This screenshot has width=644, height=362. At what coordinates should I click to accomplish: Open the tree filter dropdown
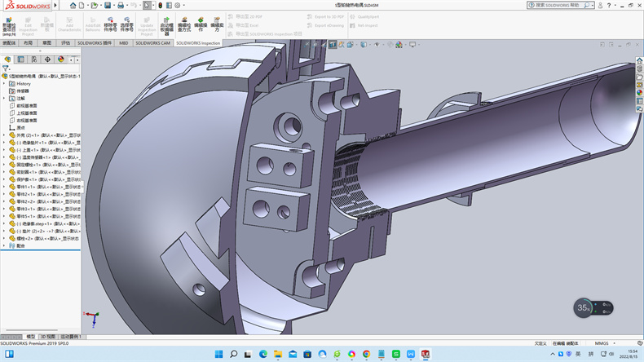(x=7, y=69)
